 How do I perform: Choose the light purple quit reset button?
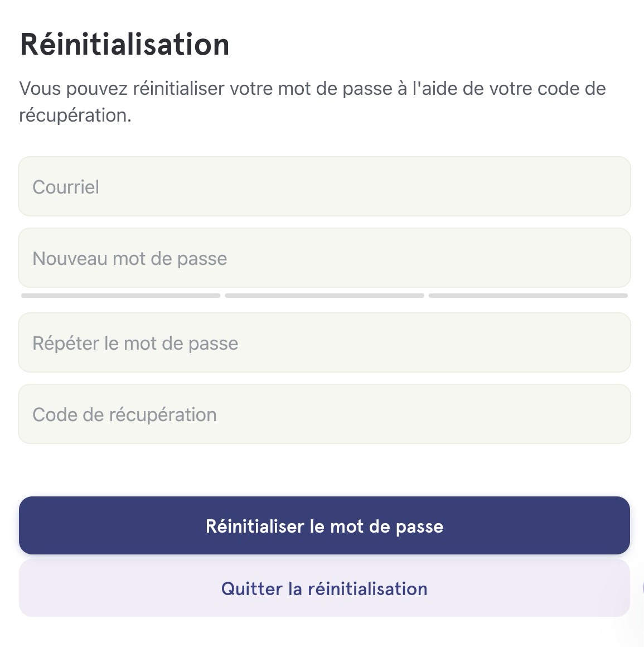pyautogui.click(x=325, y=588)
